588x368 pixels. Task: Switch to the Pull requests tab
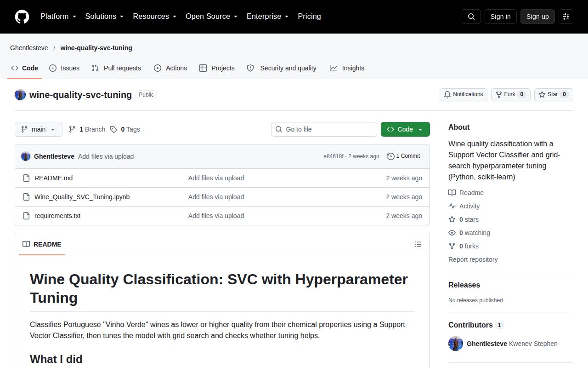pos(116,68)
